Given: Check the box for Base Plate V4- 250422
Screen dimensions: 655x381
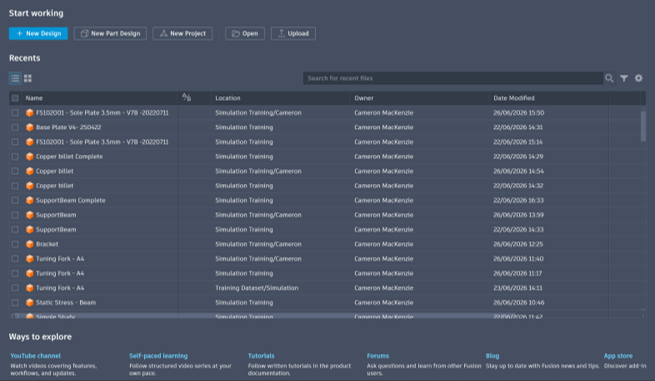Looking at the screenshot, I should pos(15,127).
